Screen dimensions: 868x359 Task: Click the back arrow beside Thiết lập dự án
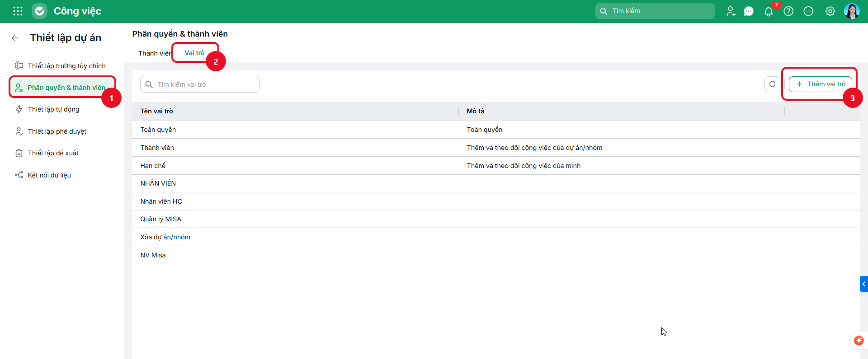pyautogui.click(x=15, y=38)
